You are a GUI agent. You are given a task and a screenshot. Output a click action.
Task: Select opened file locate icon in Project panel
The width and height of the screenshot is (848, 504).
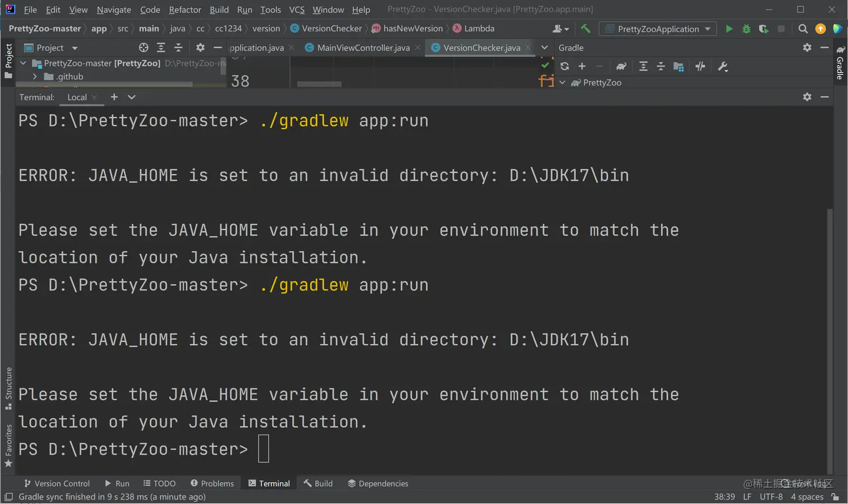(x=144, y=48)
